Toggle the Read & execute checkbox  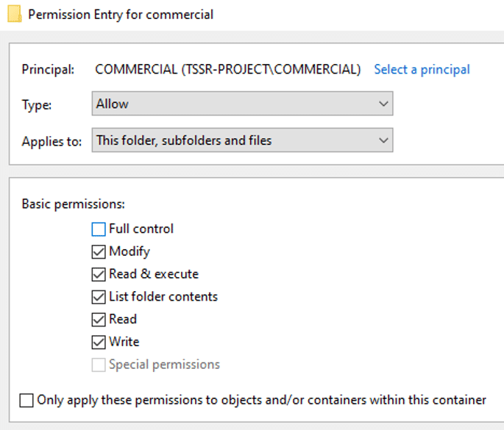tap(99, 275)
